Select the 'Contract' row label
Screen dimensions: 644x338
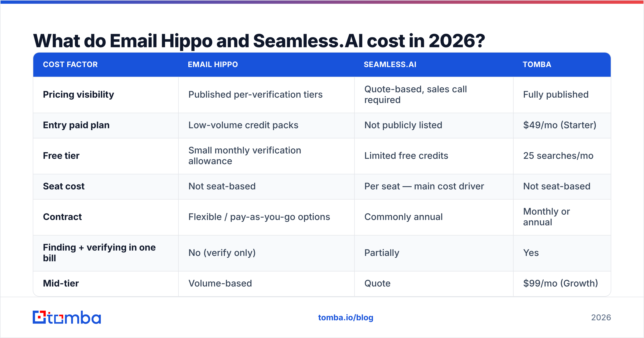click(x=62, y=217)
